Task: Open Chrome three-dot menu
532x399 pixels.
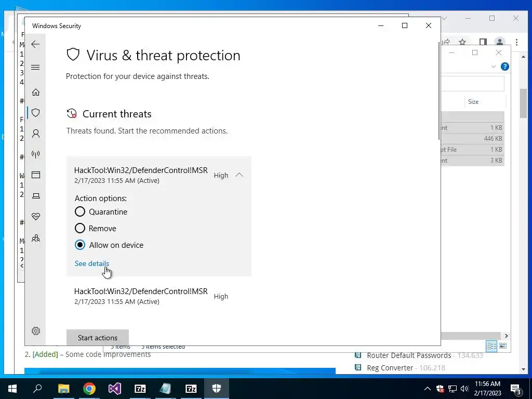Action: (x=516, y=42)
